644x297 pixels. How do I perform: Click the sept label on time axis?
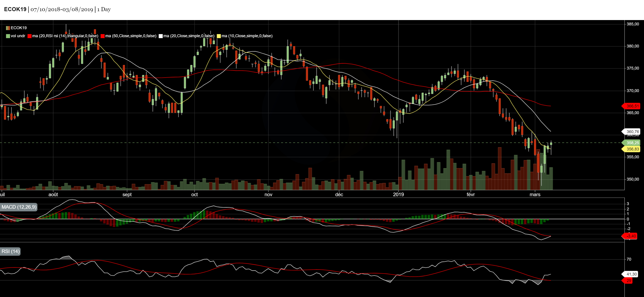click(127, 195)
